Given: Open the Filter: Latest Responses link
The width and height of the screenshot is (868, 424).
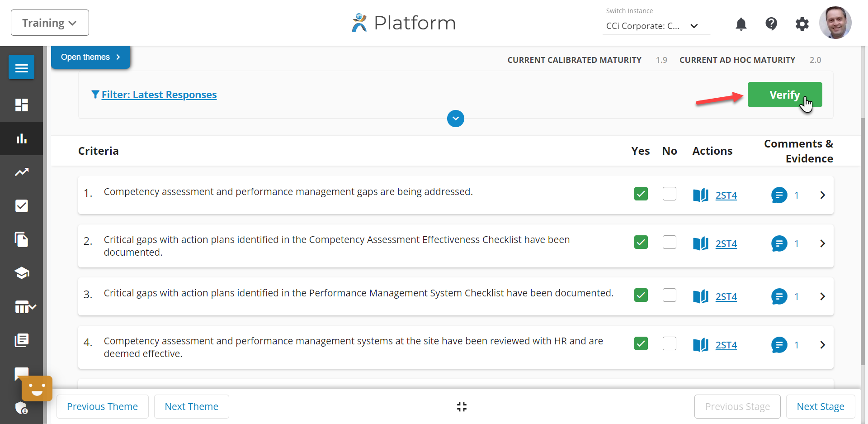Looking at the screenshot, I should click(x=159, y=95).
